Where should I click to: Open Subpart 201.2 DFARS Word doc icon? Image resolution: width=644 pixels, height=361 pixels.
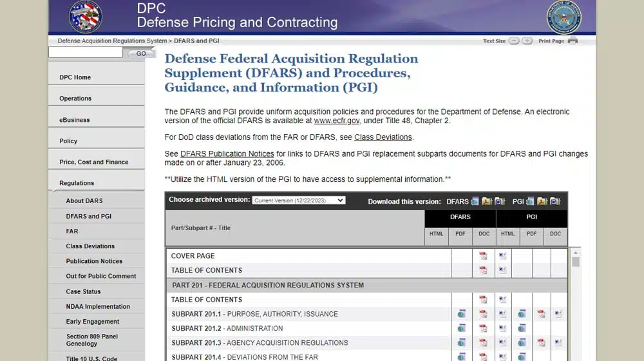pos(502,328)
